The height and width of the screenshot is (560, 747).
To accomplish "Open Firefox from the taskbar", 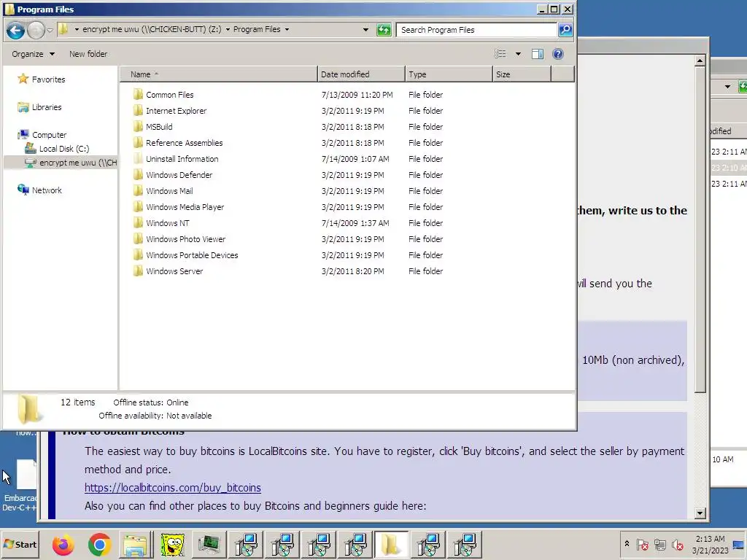I will pyautogui.click(x=63, y=544).
